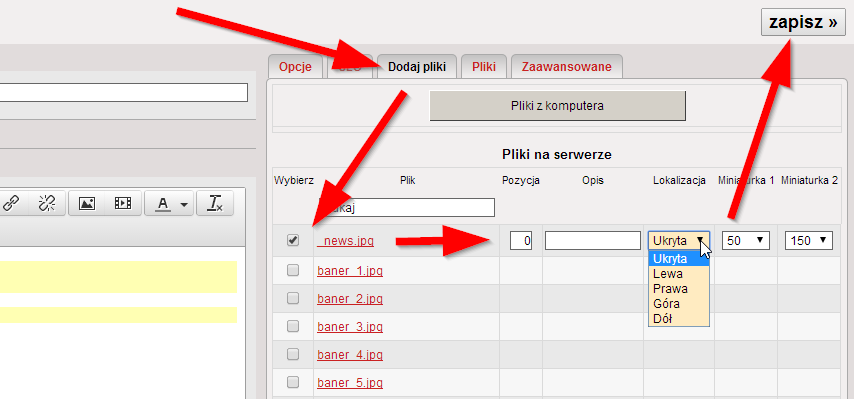
Task: Open the text color picker icon
Action: [169, 204]
